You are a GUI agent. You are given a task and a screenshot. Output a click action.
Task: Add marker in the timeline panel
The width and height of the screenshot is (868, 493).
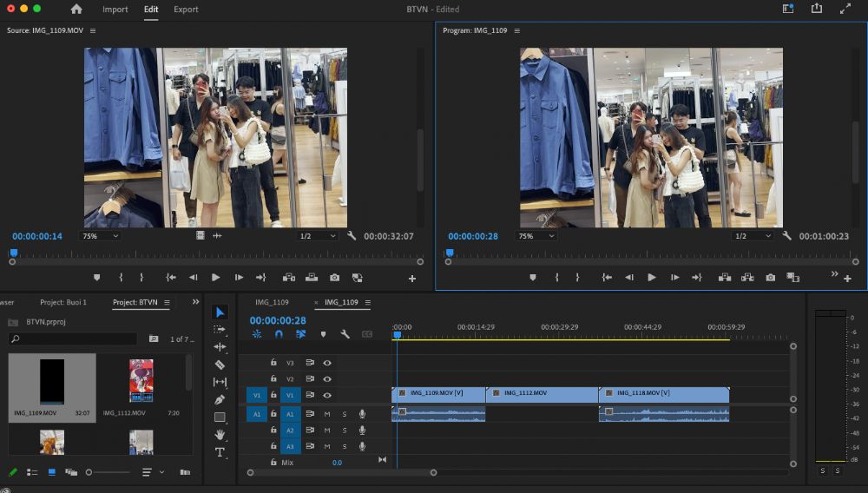point(323,334)
